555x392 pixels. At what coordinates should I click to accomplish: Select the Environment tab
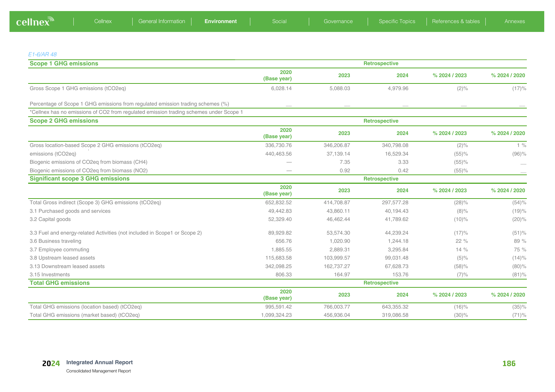pyautogui.click(x=221, y=21)
